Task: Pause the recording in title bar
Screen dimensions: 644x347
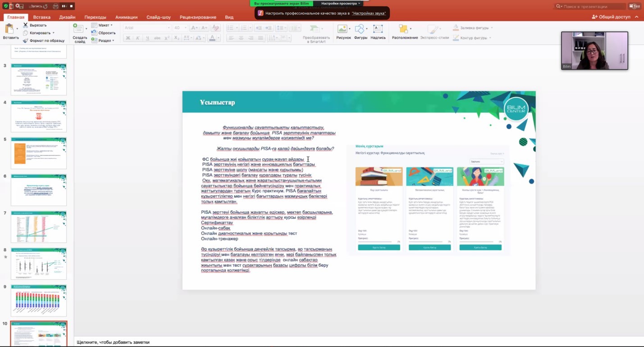Action: (64, 6)
